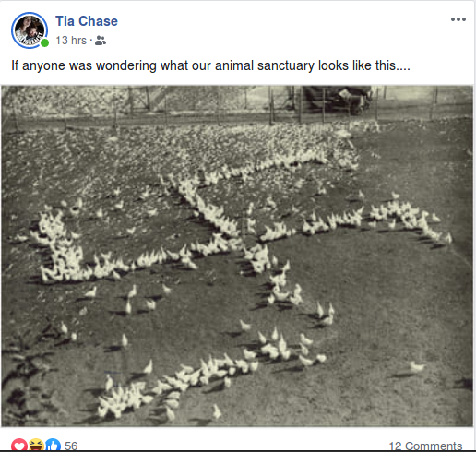Click the heart reaction icon
Screen dimensions: 476x452
[19, 446]
